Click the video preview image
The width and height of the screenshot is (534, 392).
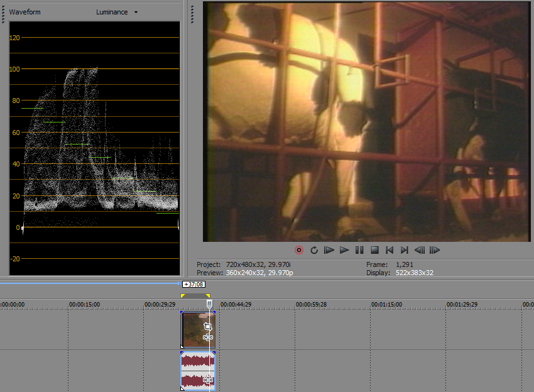tap(366, 122)
